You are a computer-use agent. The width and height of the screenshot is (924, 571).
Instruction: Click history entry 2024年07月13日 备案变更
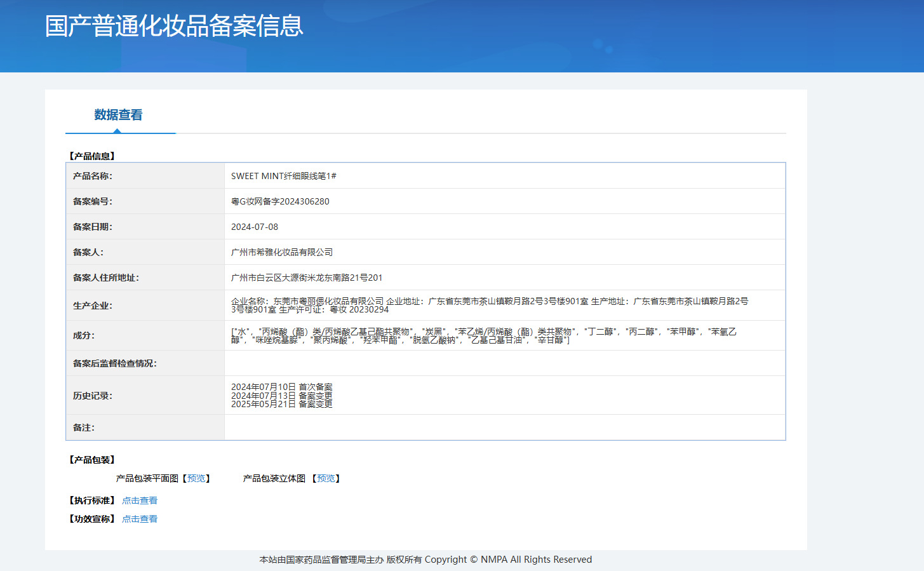coord(282,396)
